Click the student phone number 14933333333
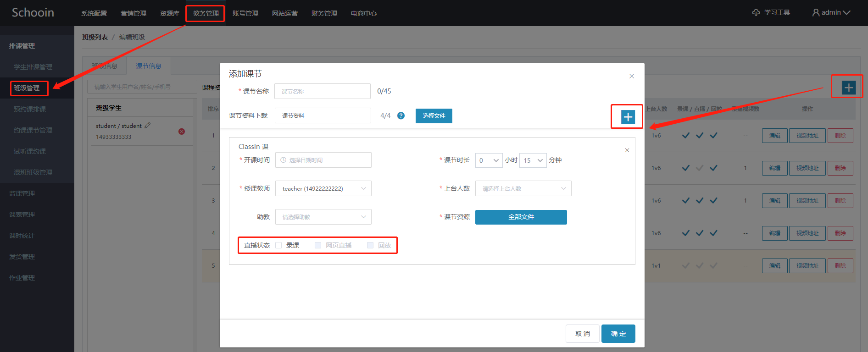This screenshot has width=868, height=352. coord(113,137)
